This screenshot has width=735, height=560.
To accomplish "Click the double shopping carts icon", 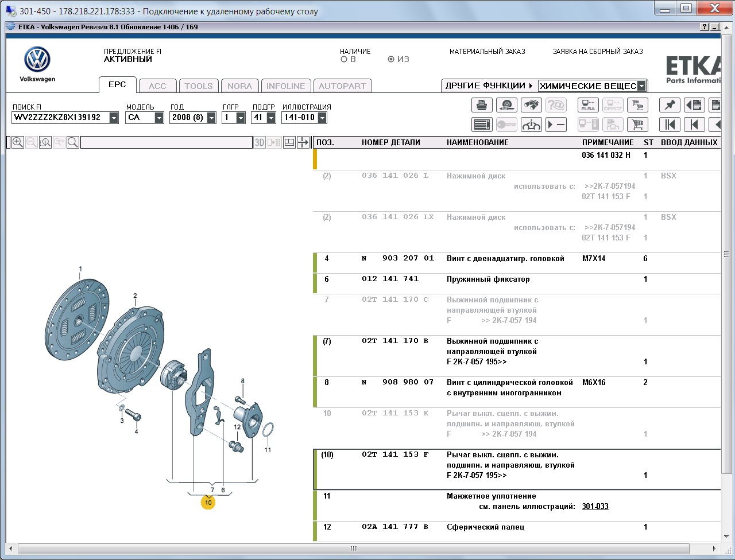I will click(637, 105).
